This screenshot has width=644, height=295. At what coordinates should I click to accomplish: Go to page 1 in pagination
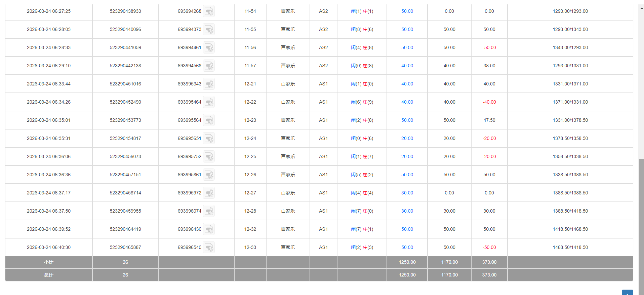627,293
